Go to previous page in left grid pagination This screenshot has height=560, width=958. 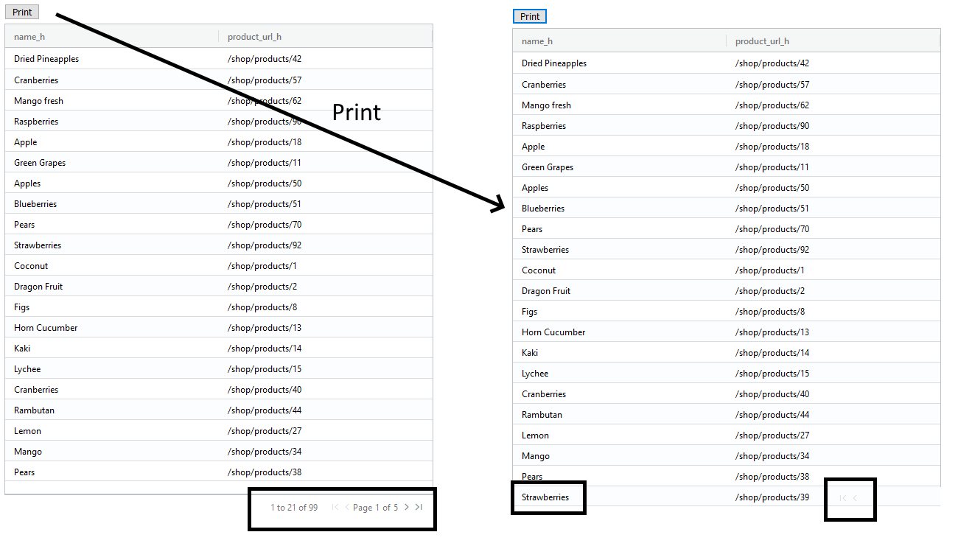(x=347, y=507)
